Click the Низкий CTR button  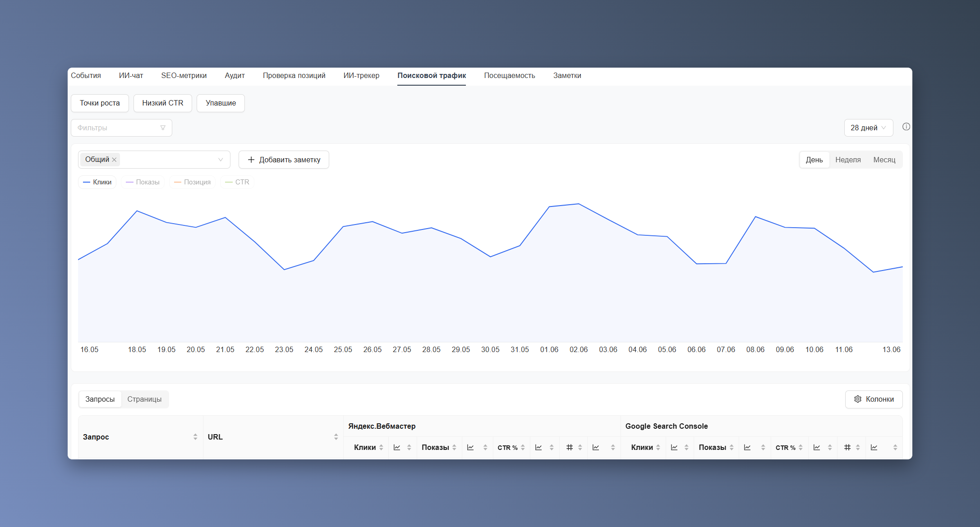pos(163,103)
